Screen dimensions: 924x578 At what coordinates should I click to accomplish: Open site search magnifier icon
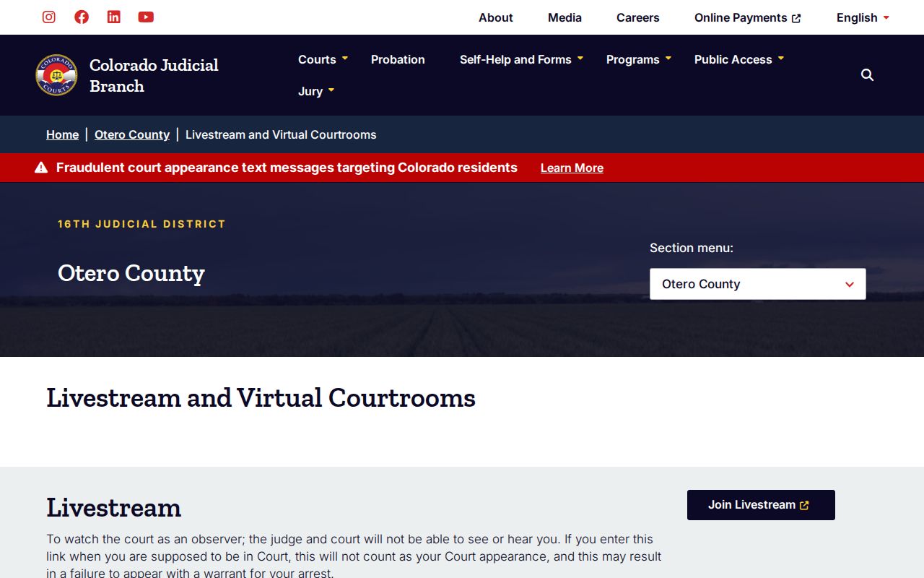868,75
